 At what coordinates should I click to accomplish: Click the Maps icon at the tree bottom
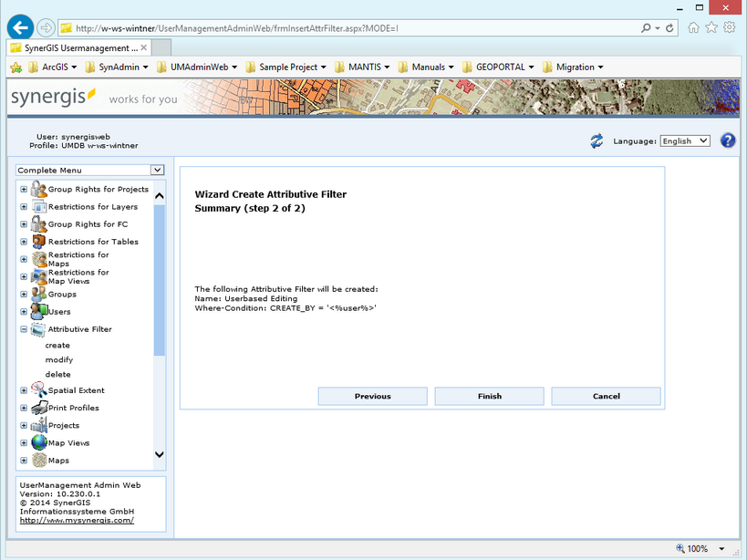click(x=37, y=461)
